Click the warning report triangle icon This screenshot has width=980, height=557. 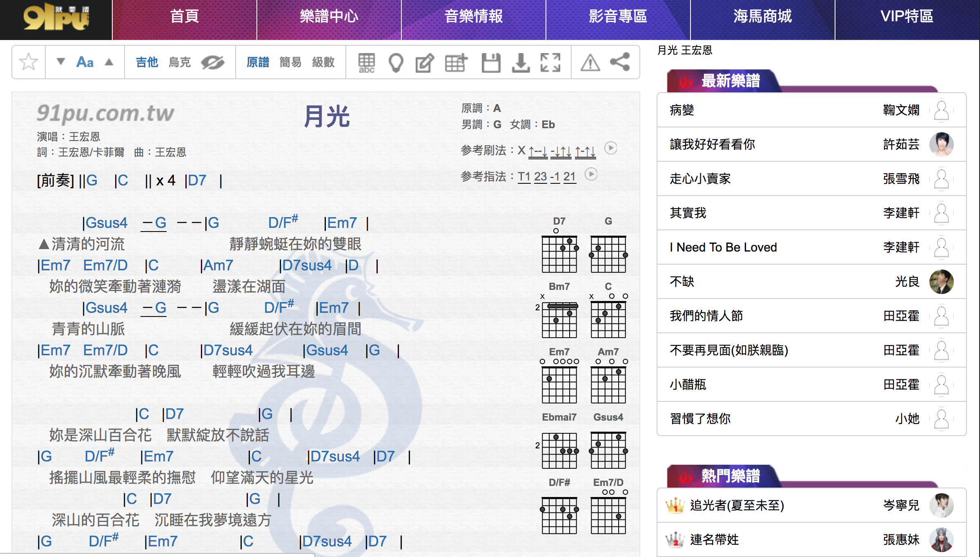point(590,63)
